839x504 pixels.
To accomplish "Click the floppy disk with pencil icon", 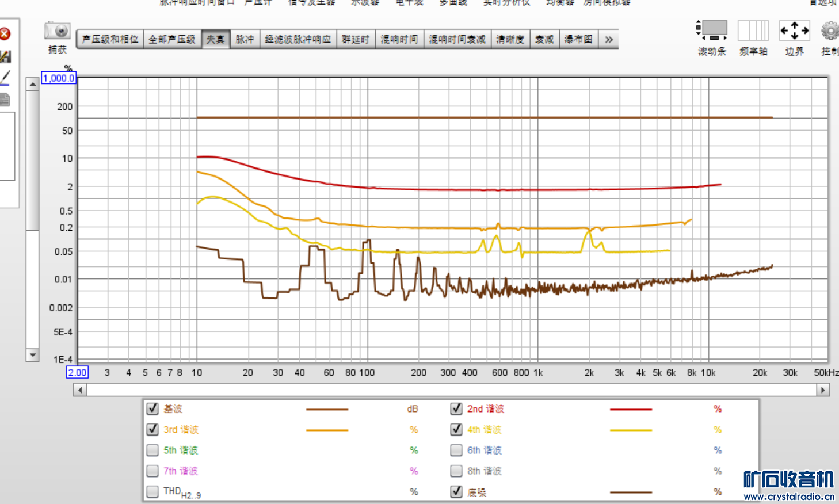I will coord(5,56).
